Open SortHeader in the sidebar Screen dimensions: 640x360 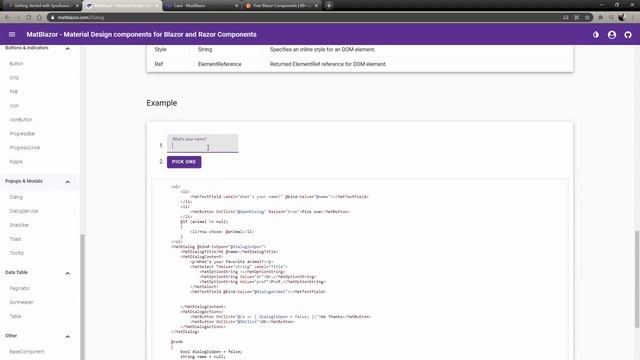pos(21,302)
